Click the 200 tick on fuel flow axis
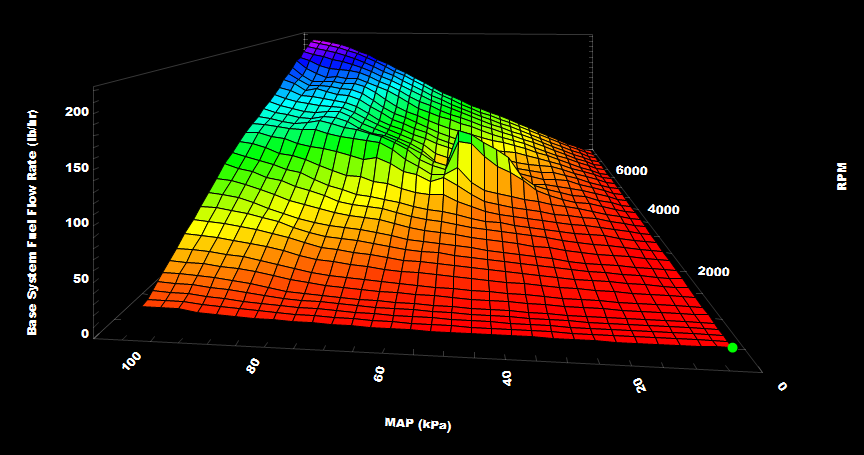This screenshot has height=455, width=864. point(77,111)
